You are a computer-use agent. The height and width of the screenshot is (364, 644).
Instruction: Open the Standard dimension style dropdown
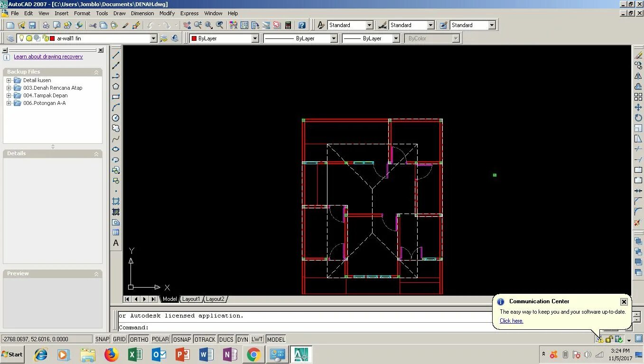pos(430,25)
